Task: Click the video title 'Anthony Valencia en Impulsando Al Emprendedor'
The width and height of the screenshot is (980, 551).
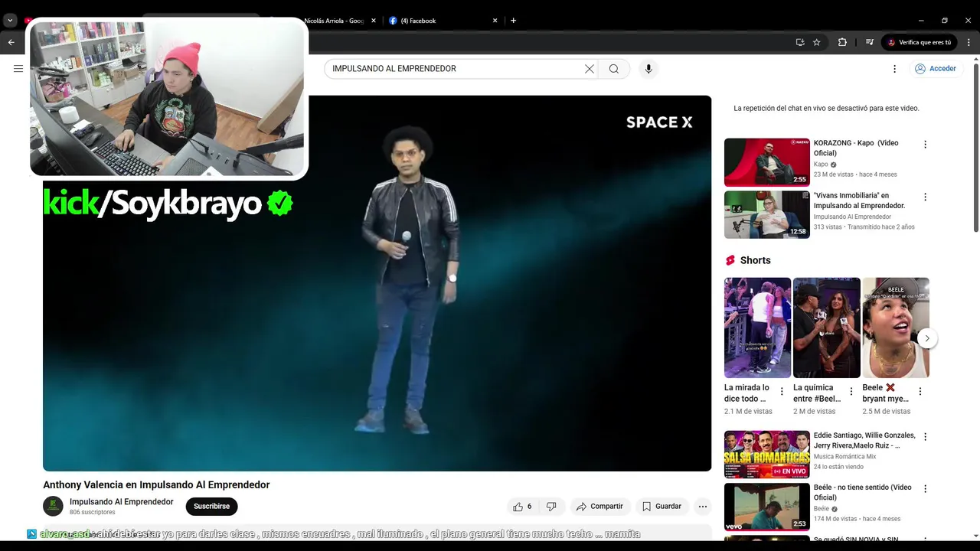Action: click(156, 485)
